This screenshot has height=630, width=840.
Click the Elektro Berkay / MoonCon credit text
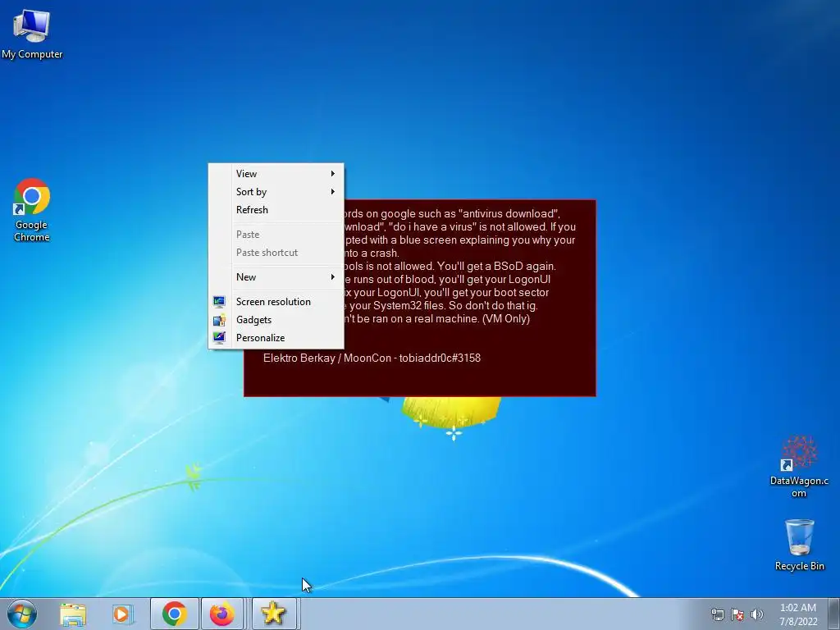click(372, 358)
